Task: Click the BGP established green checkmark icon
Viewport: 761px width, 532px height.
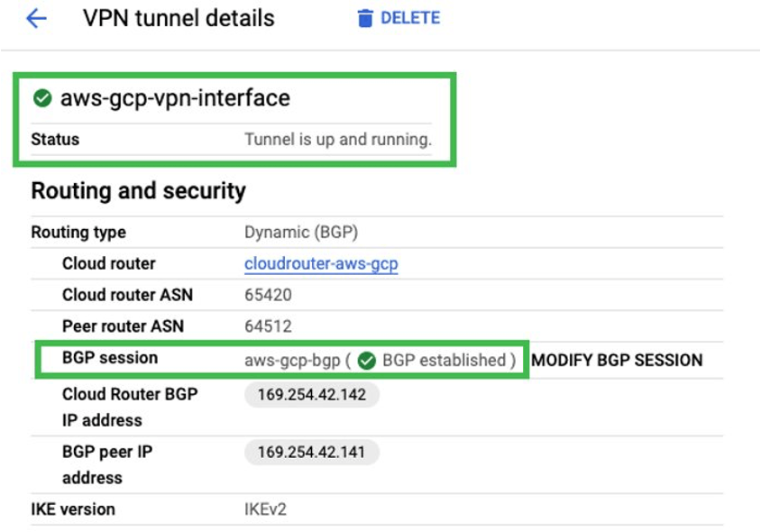Action: (366, 361)
